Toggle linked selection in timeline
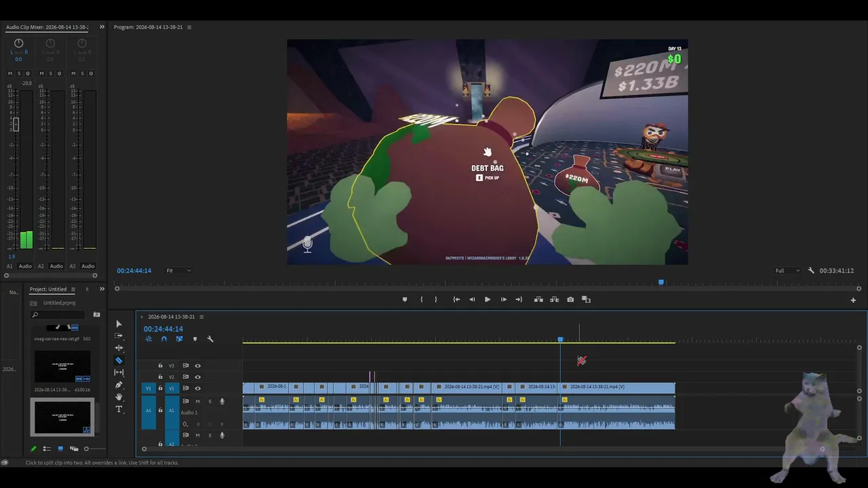868x488 pixels. (x=179, y=339)
